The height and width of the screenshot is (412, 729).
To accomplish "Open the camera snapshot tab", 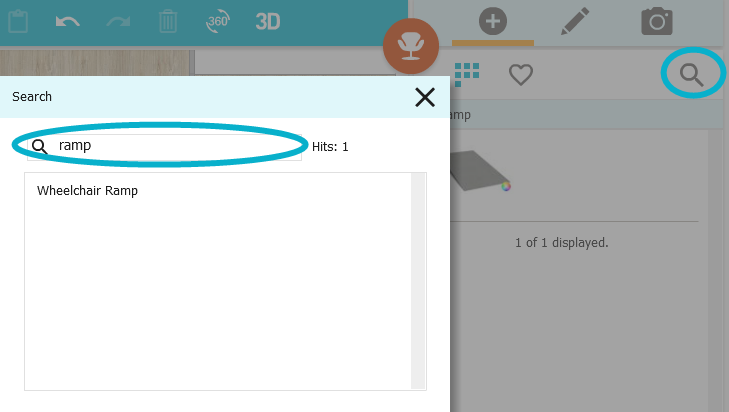I will click(657, 21).
